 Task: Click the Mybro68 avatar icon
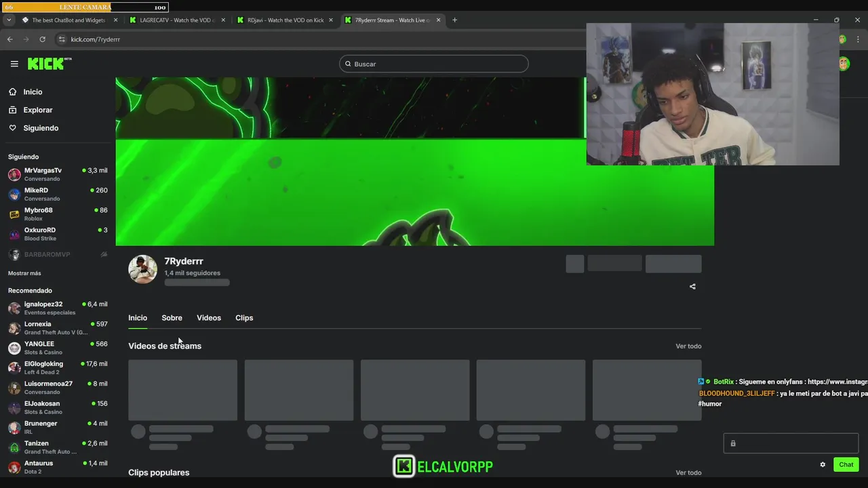point(14,214)
